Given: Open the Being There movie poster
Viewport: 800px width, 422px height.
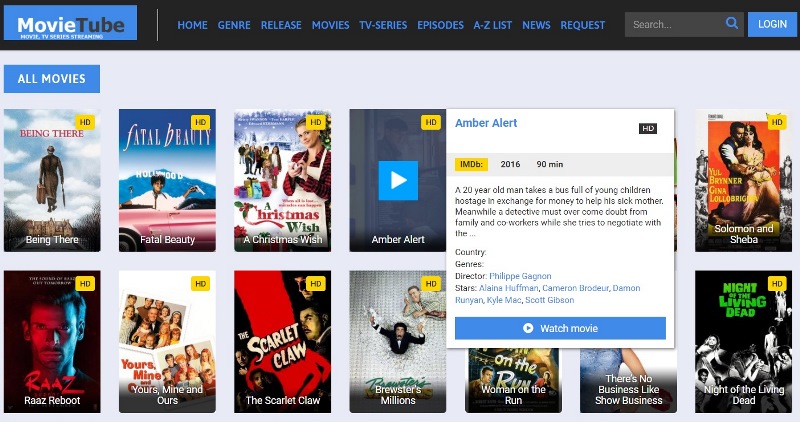Looking at the screenshot, I should tap(52, 180).
